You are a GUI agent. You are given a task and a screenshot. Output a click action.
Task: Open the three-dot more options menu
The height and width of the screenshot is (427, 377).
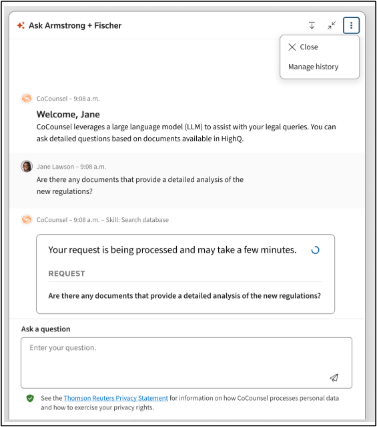point(351,26)
